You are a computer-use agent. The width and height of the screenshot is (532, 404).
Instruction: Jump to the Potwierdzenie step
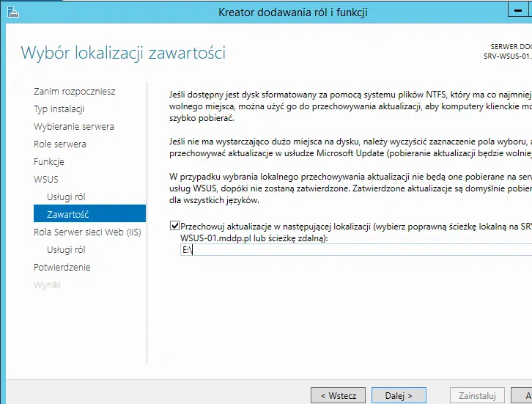(x=62, y=268)
